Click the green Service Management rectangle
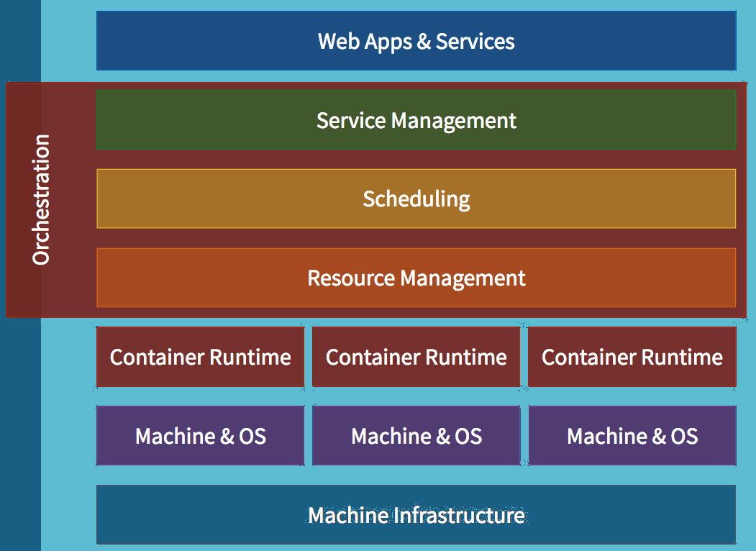Image resolution: width=756 pixels, height=551 pixels. tap(416, 120)
